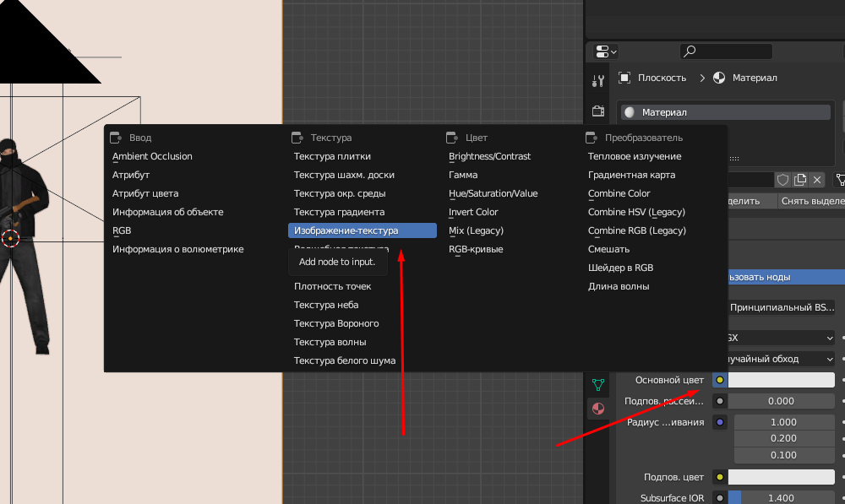Unlink material with the X icon
845x504 pixels.
point(817,180)
